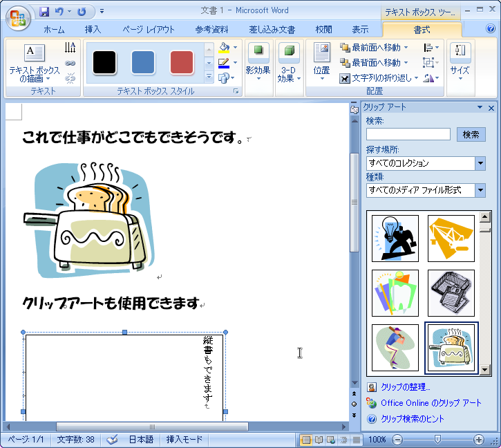Switch to outline view
The height and width of the screenshot is (448, 501).
click(344, 440)
